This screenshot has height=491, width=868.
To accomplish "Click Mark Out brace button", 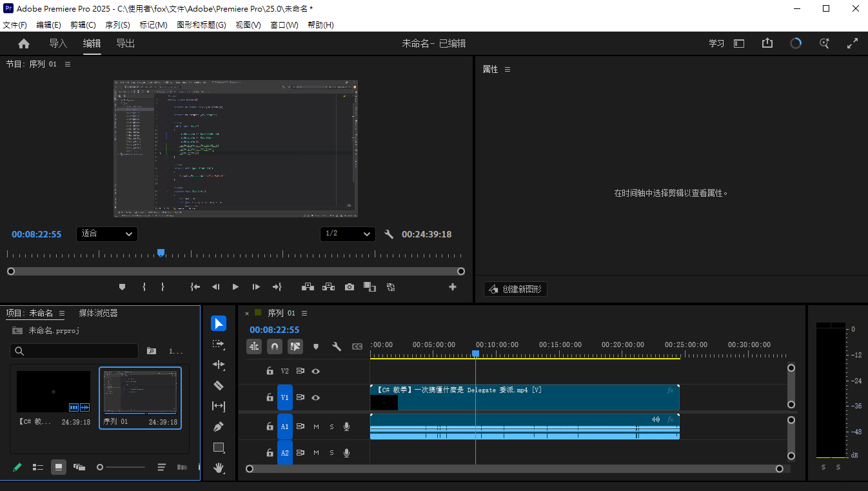I will point(163,287).
